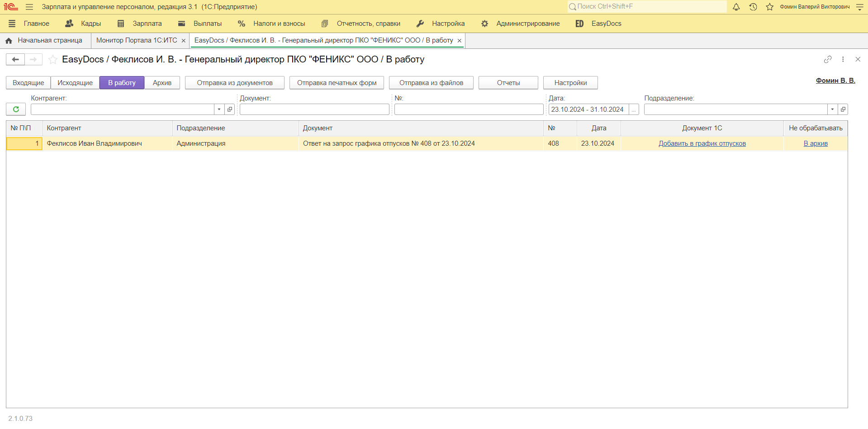Click the Документ filter input field
Viewport: 868px width, 429px height.
pos(314,110)
